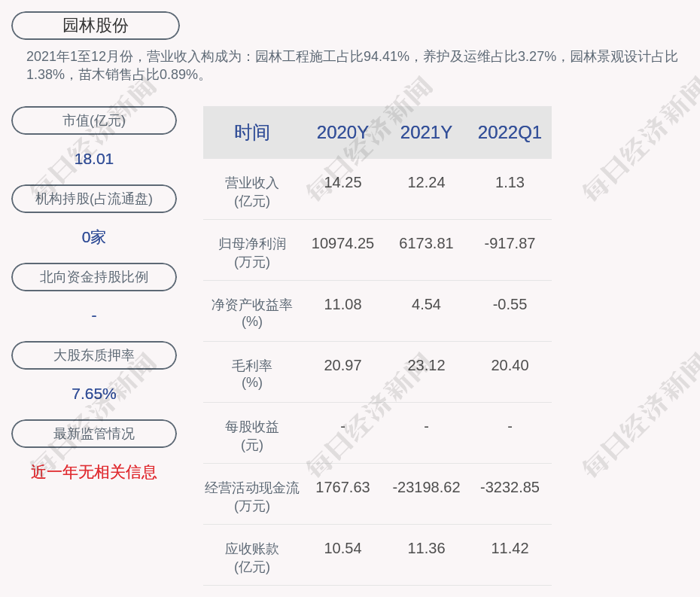Click revenue value 1.13

pos(510,183)
